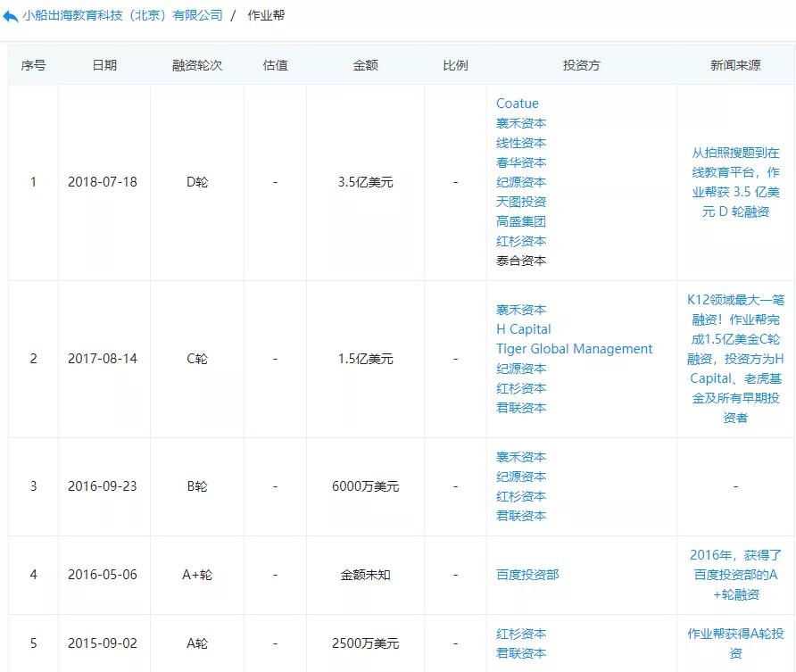Click the 日期 column header
Screen dimensions: 796x672
[104, 65]
